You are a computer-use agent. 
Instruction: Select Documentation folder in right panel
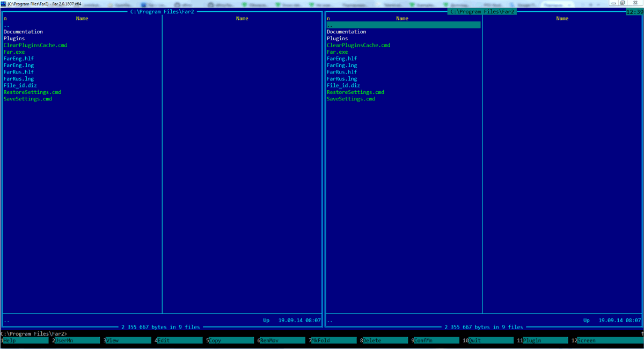point(346,32)
